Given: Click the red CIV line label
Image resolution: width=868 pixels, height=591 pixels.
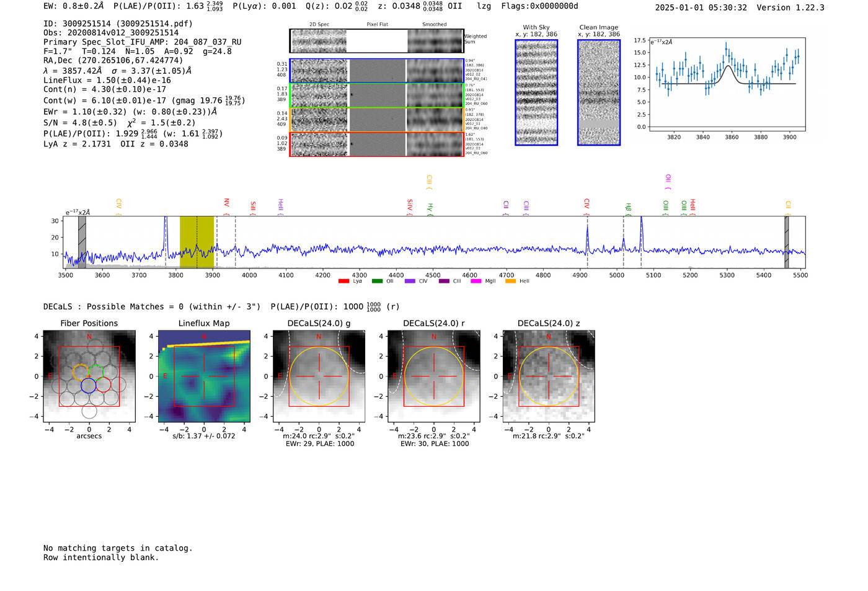Looking at the screenshot, I should (x=587, y=207).
